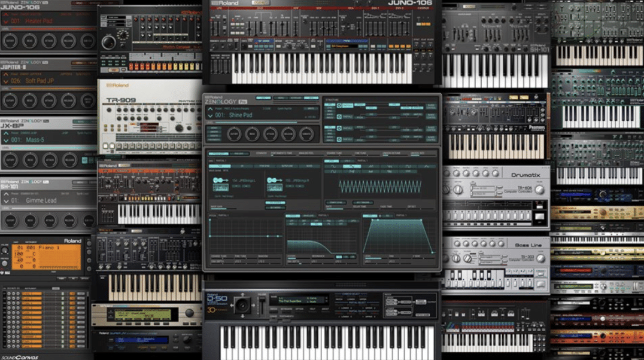This screenshot has width=644, height=360.
Task: Click the violin icon beside JP8Strings L
Action: [x=220, y=180]
